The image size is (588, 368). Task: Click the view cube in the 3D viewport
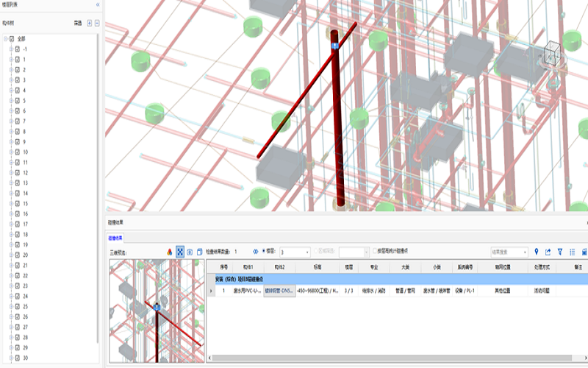tap(552, 52)
